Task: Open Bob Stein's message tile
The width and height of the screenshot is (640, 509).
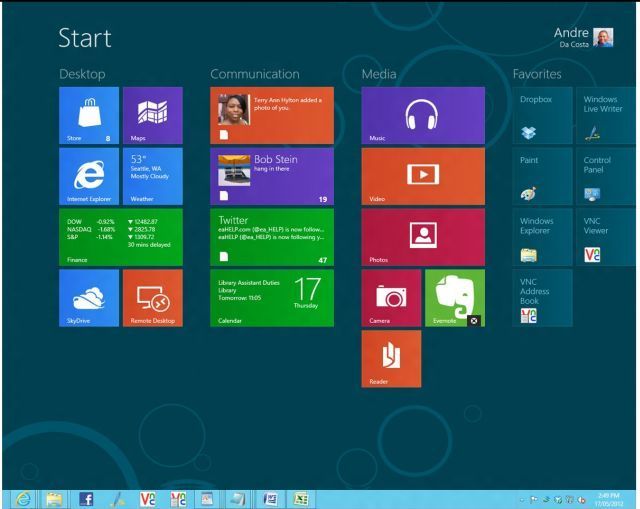Action: click(271, 176)
